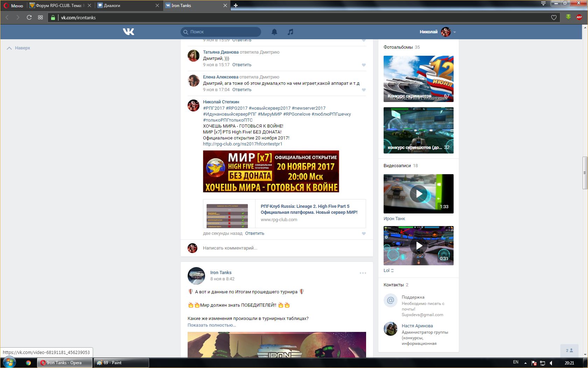Switch to the 69 - Paint taskbar window

[x=121, y=363]
